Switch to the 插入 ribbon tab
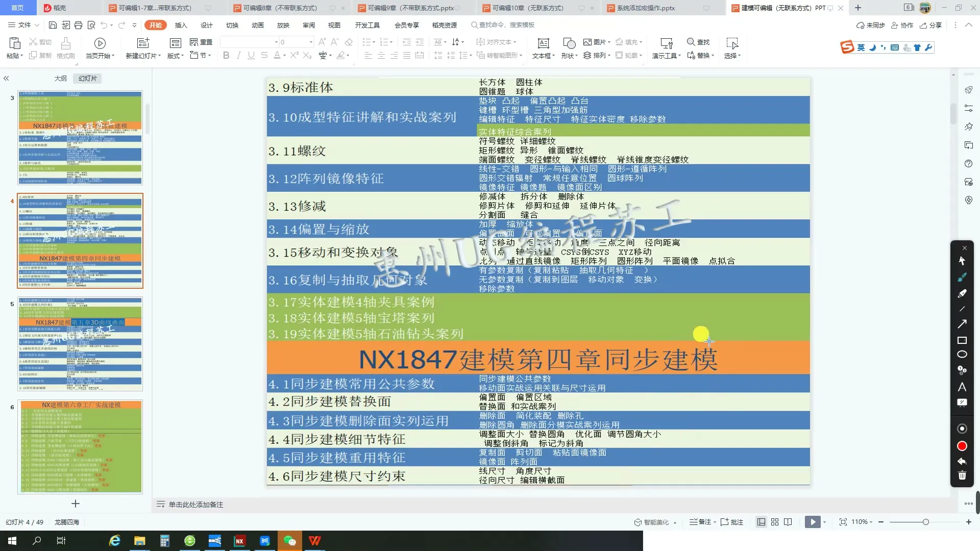The image size is (980, 551). click(x=181, y=25)
